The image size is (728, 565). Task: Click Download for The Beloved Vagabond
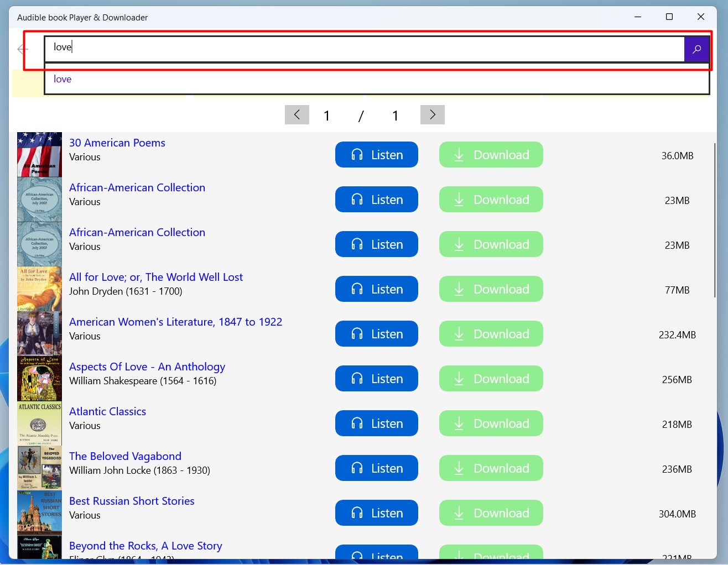click(x=491, y=468)
